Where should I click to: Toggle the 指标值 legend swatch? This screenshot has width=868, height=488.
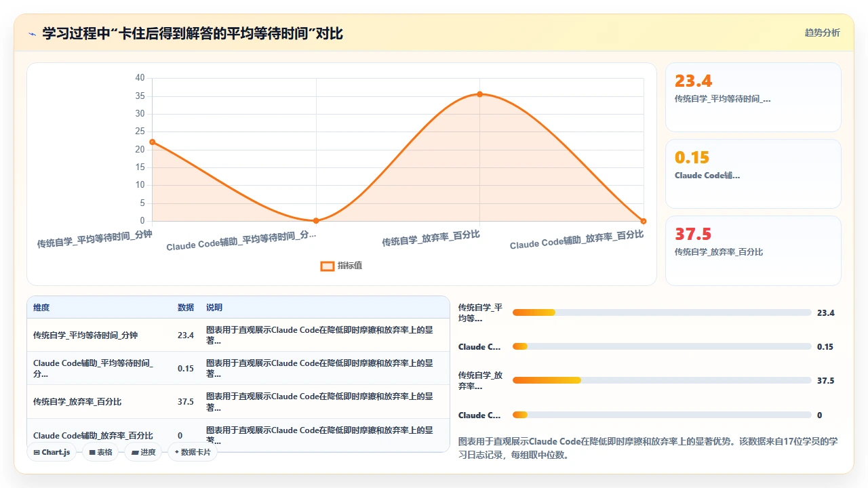(x=327, y=266)
